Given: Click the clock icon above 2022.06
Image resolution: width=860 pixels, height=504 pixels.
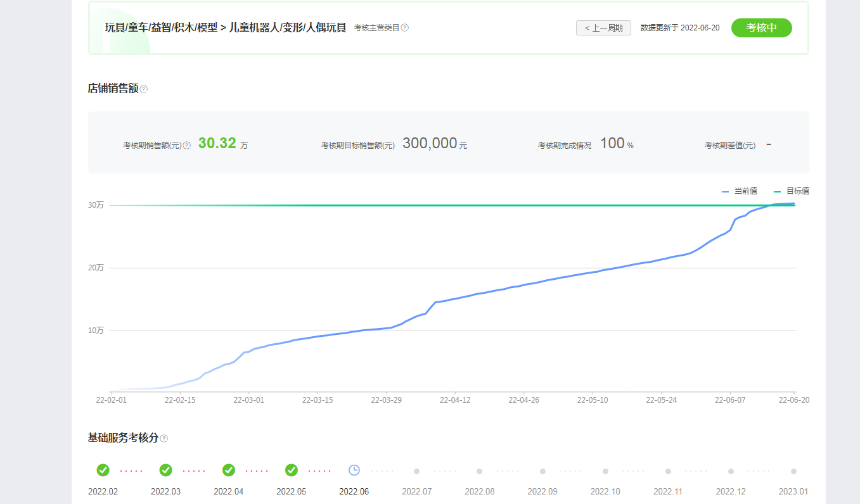Looking at the screenshot, I should tap(354, 470).
